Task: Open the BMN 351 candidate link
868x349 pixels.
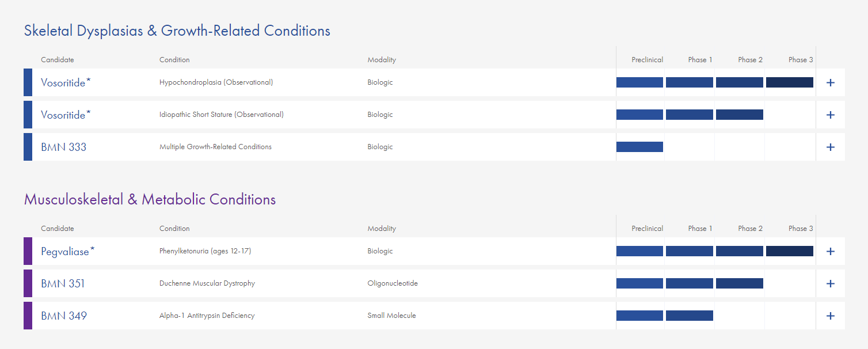Action: point(63,283)
